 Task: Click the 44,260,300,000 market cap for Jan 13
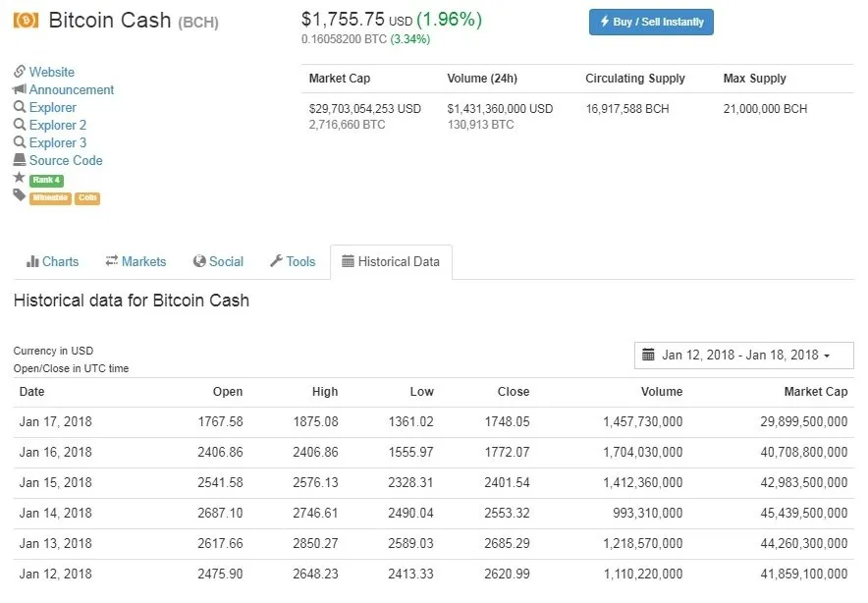[x=804, y=544]
